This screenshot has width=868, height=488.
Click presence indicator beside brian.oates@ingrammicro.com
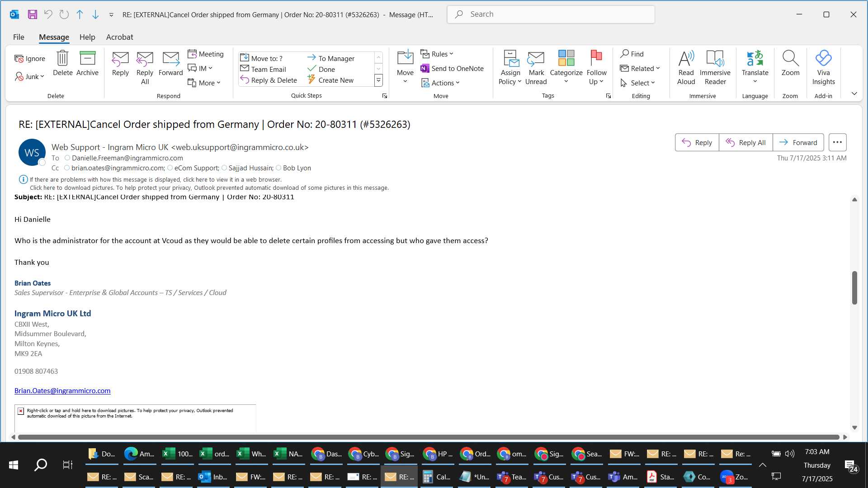[67, 168]
